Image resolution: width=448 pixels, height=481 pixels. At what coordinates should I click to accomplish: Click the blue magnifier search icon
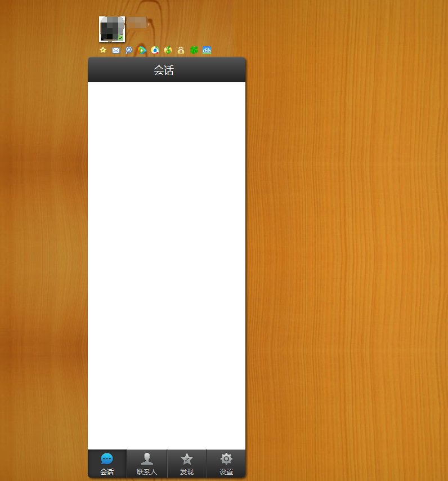(129, 50)
